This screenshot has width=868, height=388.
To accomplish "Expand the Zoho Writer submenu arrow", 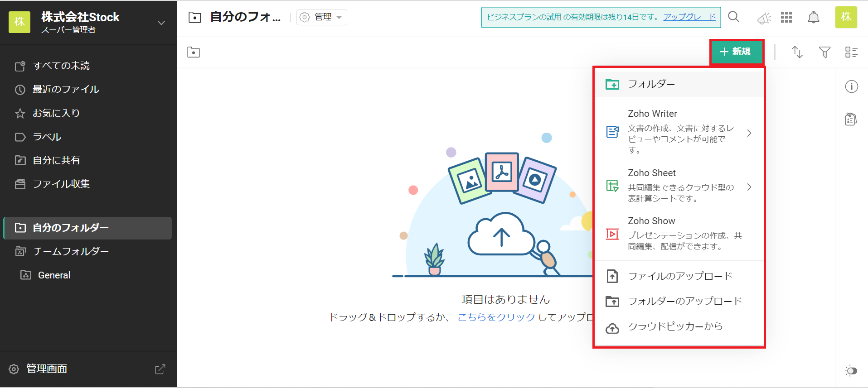I will point(749,133).
